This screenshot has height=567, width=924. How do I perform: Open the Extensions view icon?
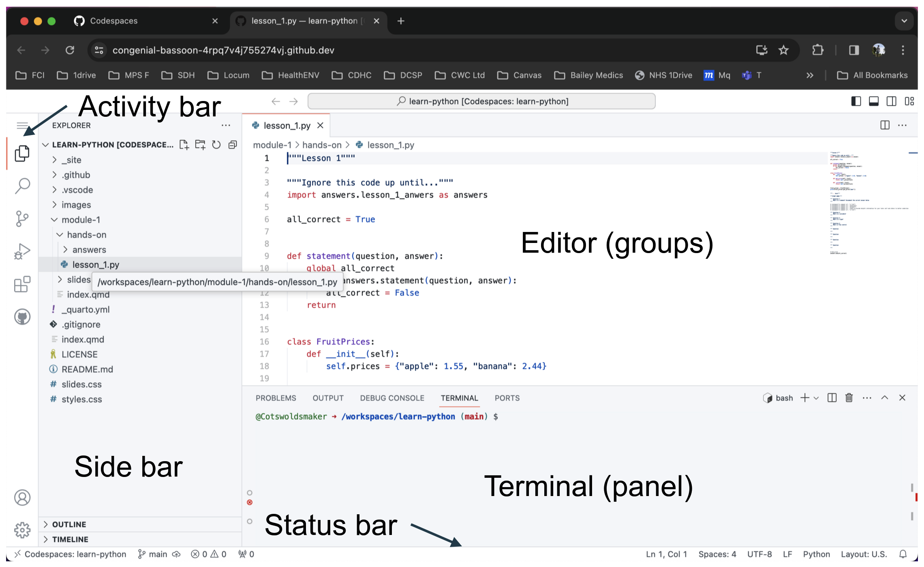(22, 284)
